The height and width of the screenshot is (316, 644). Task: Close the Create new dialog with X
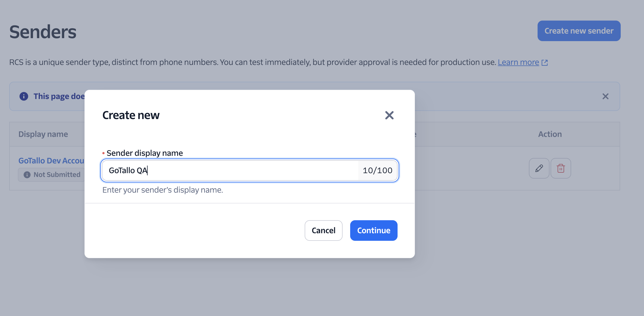(x=389, y=115)
